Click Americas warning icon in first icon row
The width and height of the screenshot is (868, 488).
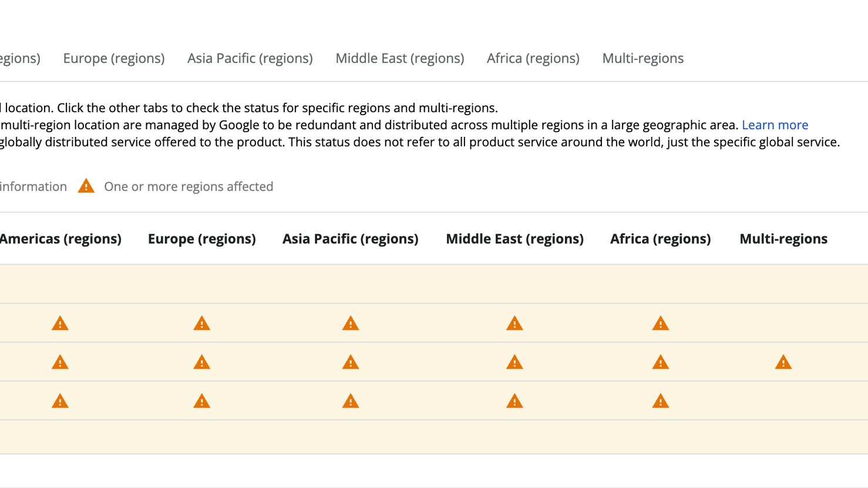coord(60,323)
